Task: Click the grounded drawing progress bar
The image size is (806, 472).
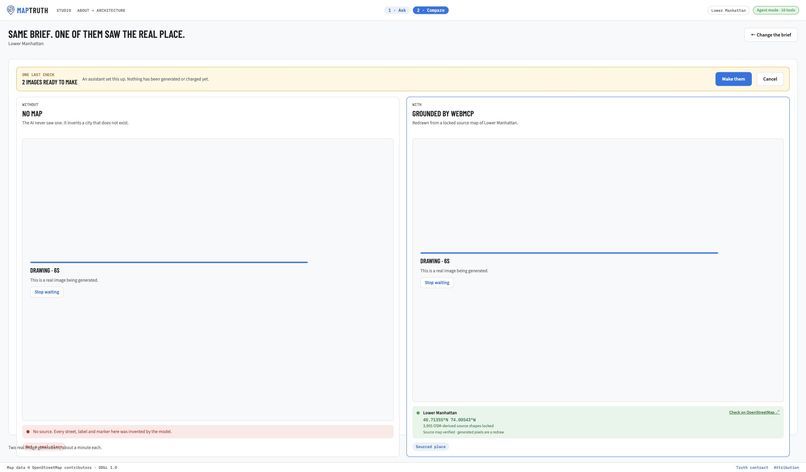Action: coord(569,253)
